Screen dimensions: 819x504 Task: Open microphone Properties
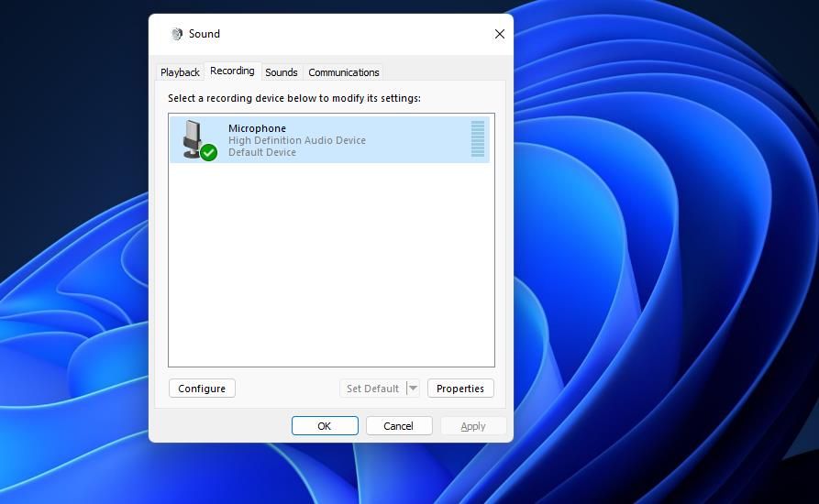coord(460,389)
